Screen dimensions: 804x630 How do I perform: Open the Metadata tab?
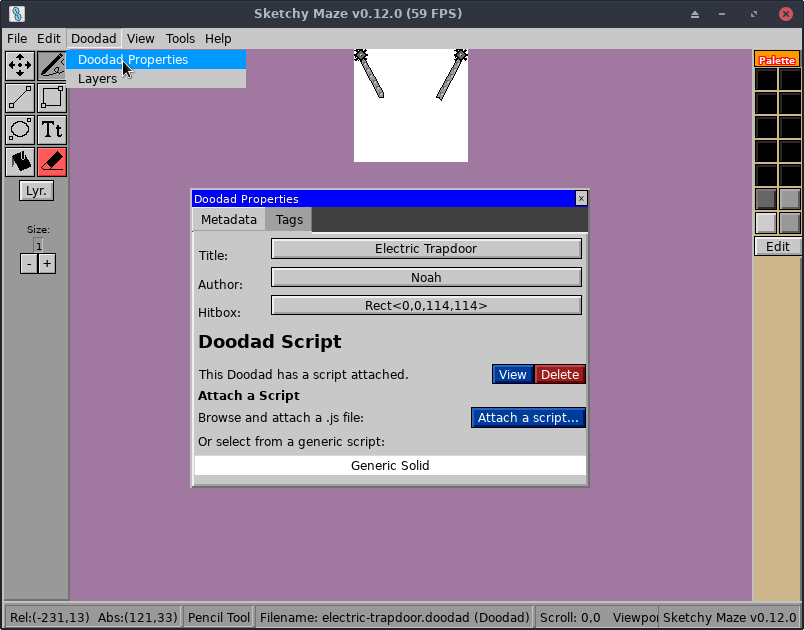click(228, 219)
